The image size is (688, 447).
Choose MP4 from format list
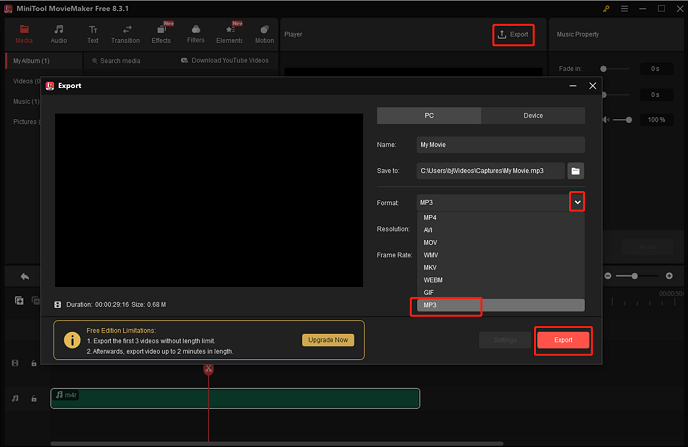(x=501, y=218)
